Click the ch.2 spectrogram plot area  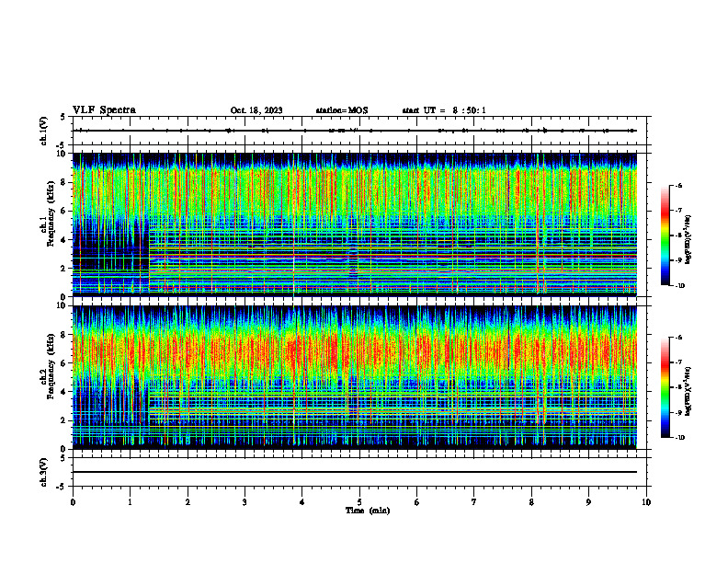pyautogui.click(x=354, y=377)
